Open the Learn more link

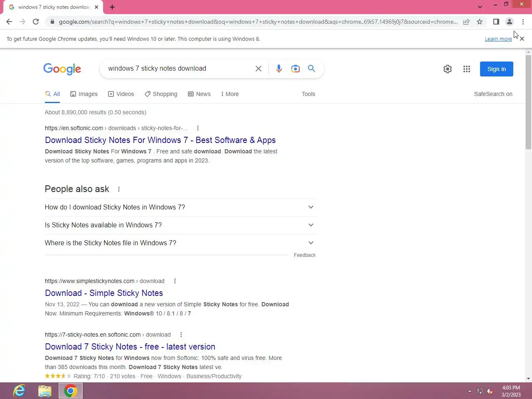pyautogui.click(x=498, y=39)
